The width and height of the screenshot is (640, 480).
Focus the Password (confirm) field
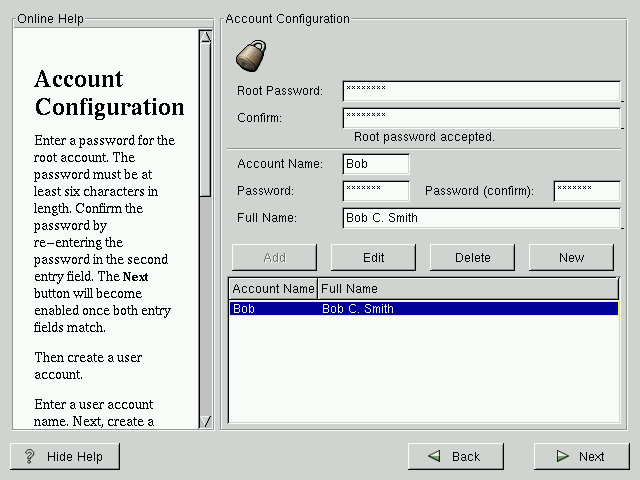point(586,190)
